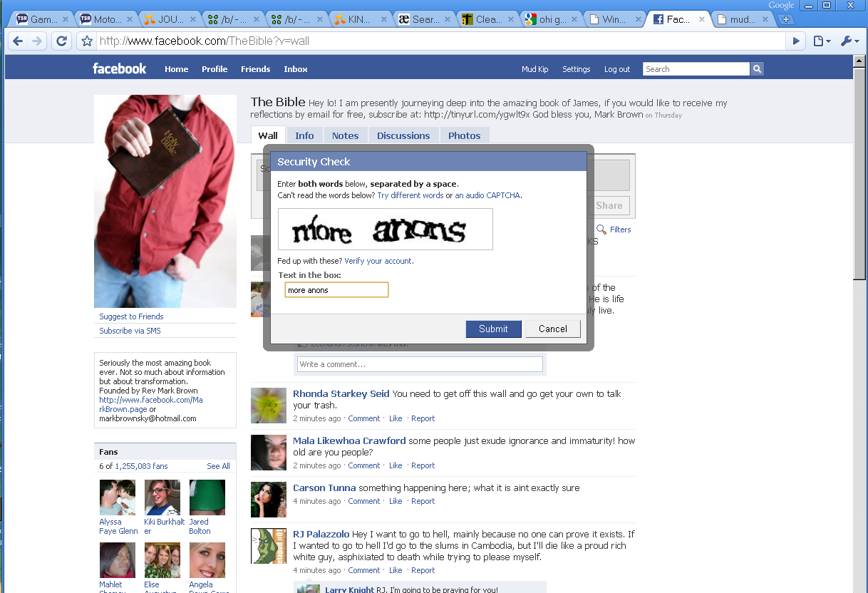
Task: Open Jared Bolton fan thumbnail
Action: (207, 497)
